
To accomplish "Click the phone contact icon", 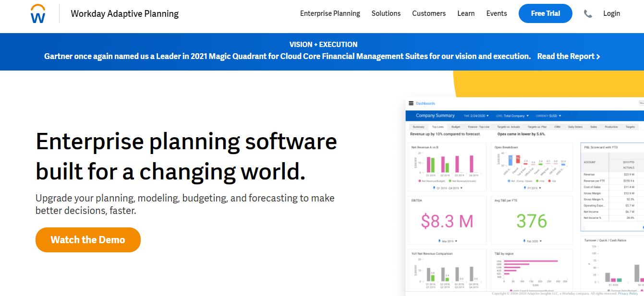I will point(588,14).
